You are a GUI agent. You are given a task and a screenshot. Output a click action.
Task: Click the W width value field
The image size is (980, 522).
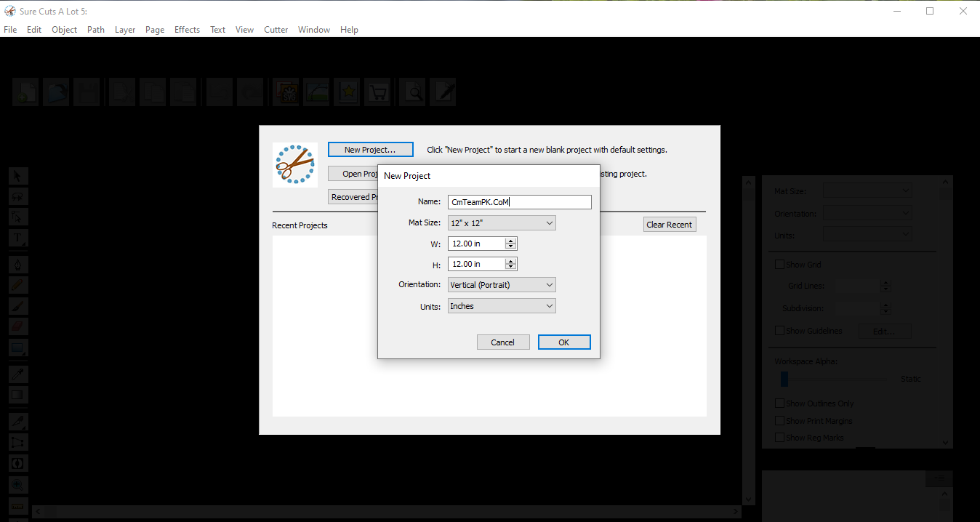click(477, 244)
